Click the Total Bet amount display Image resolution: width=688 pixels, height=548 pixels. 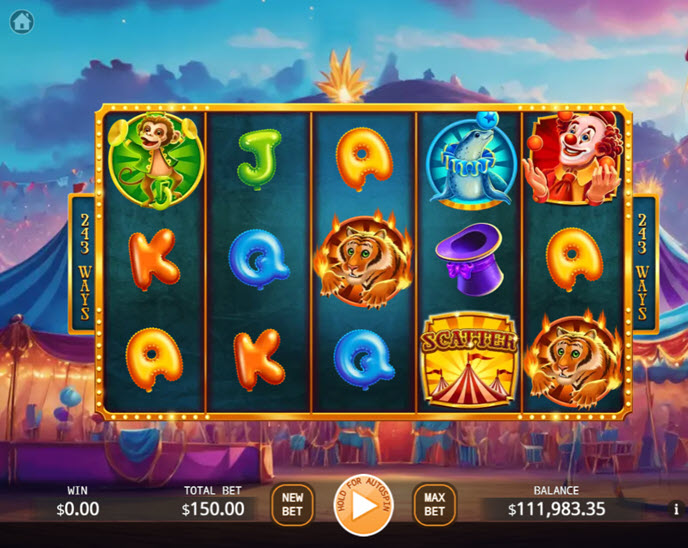pos(213,509)
